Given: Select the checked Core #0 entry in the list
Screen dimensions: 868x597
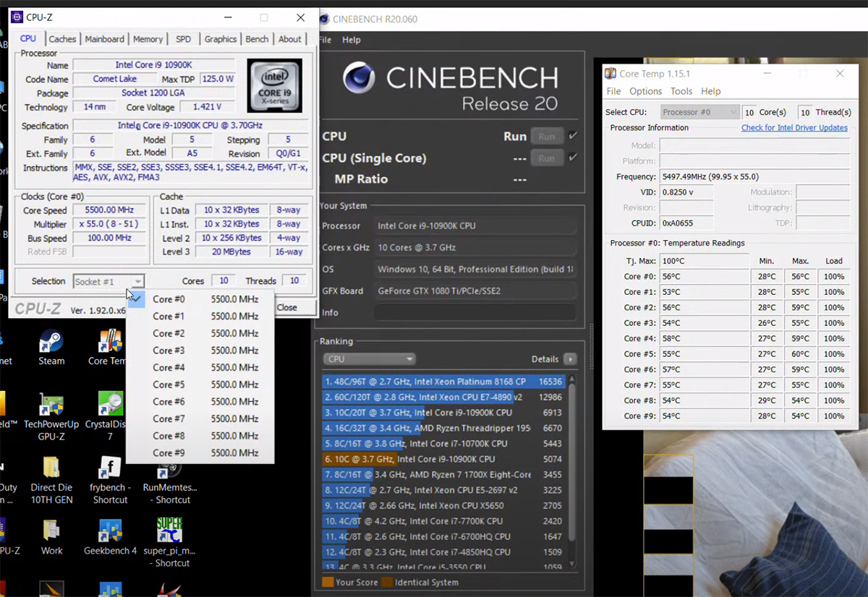Looking at the screenshot, I should point(200,299).
